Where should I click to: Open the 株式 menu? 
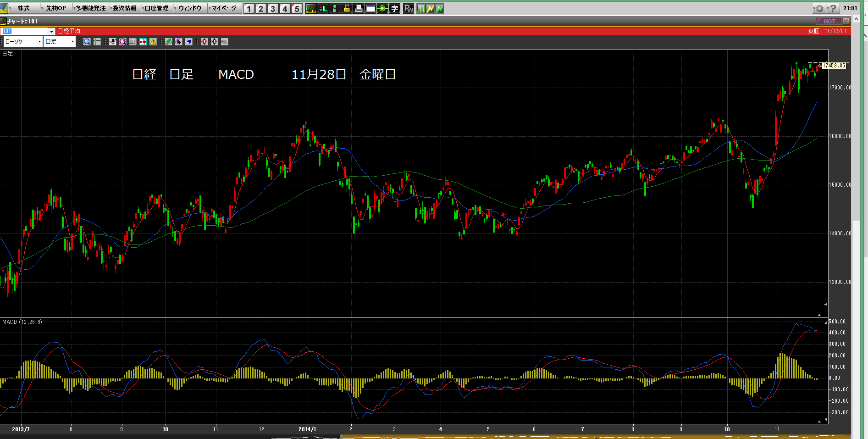(23, 8)
